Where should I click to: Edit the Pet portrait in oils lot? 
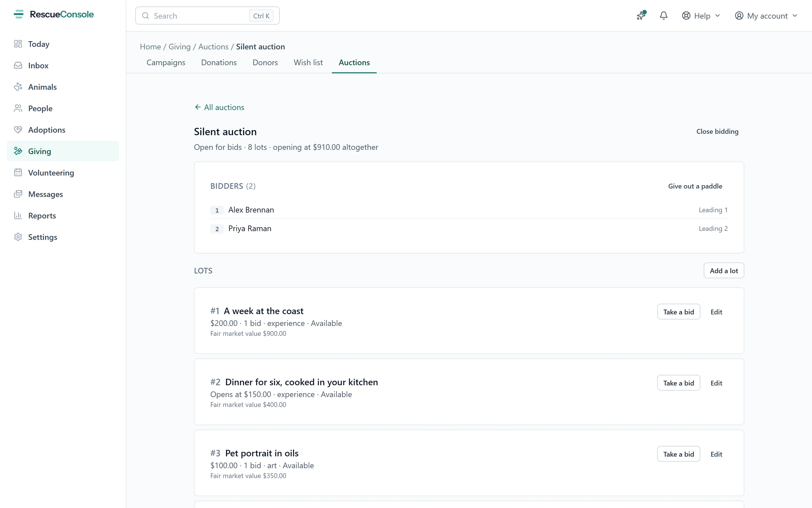(716, 454)
